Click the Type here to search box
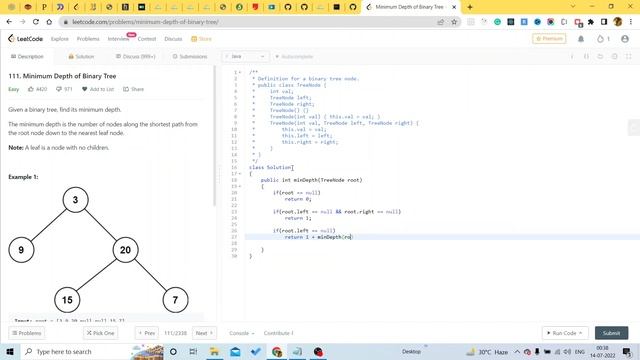Image resolution: width=640 pixels, height=360 pixels. click(91, 351)
